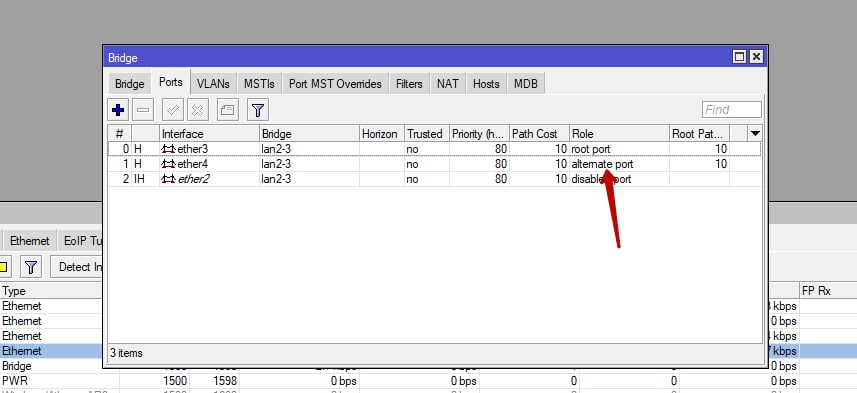The height and width of the screenshot is (393, 857).
Task: Open the MSTIs tab
Action: coord(259,84)
